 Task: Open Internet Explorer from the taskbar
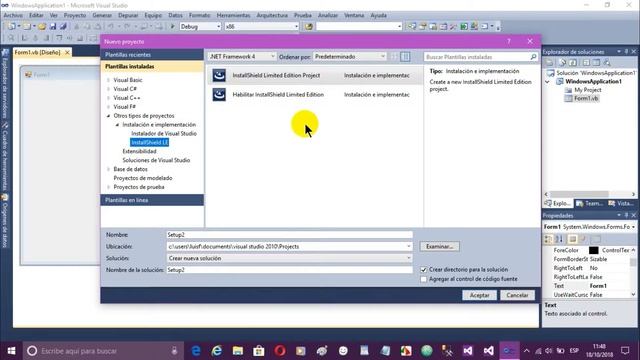click(217, 351)
